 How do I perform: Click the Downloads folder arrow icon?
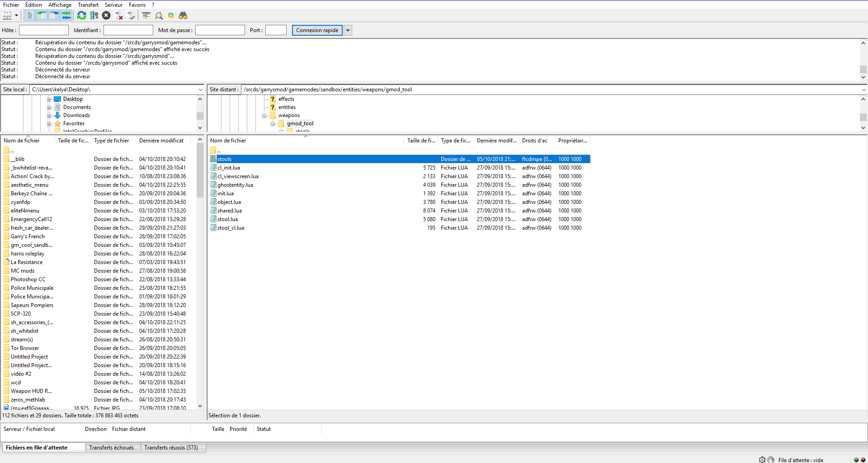tap(57, 115)
